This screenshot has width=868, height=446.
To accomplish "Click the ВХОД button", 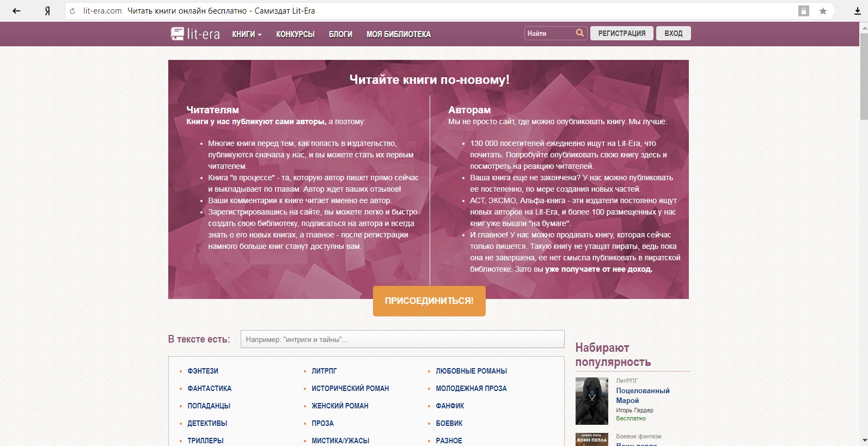I will pyautogui.click(x=674, y=33).
